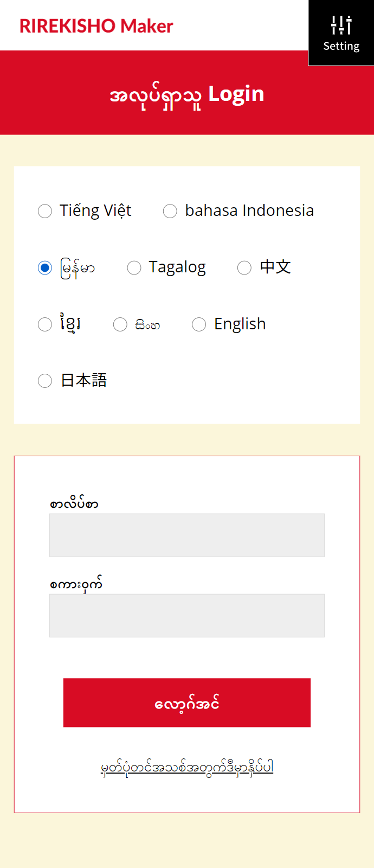Select the Tiếng Việt radio button
Screen dimensions: 374x868
[45, 211]
